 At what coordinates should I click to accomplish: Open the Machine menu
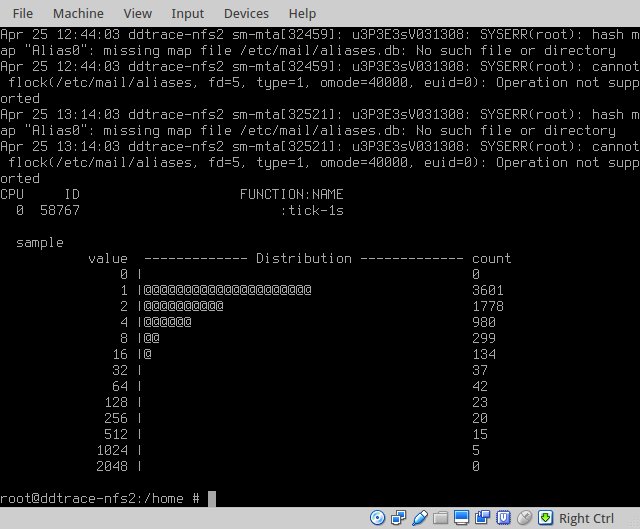[x=78, y=13]
